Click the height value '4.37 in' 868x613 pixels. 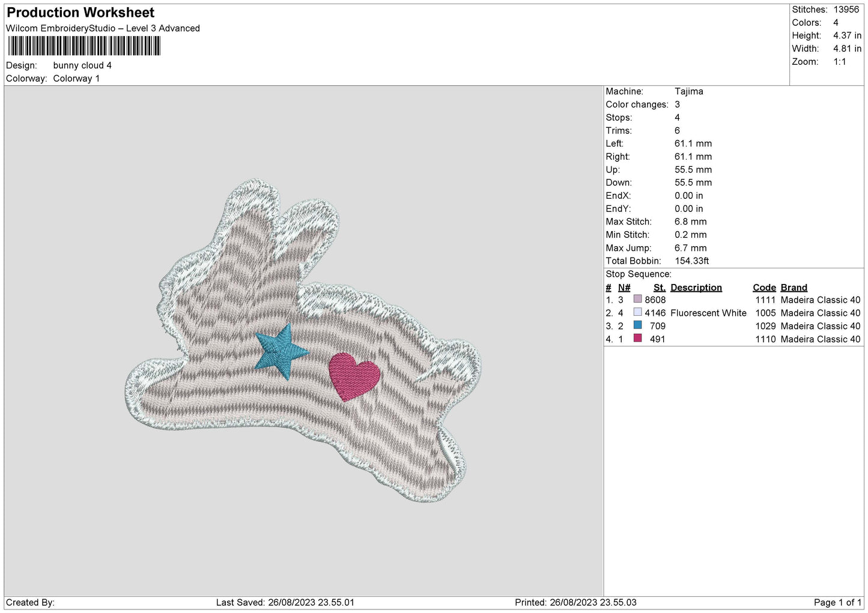tap(847, 35)
